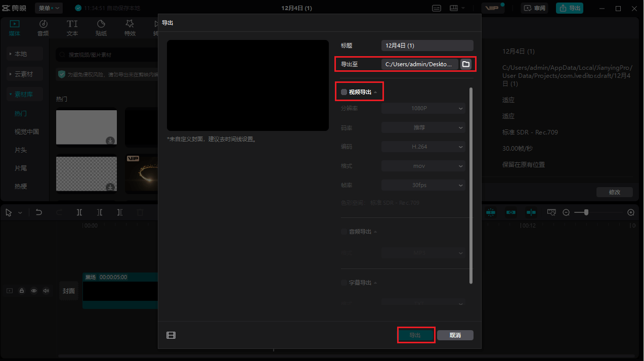The height and width of the screenshot is (361, 644).
Task: Open the 贴纸 (Stickers) panel icon
Action: (101, 28)
